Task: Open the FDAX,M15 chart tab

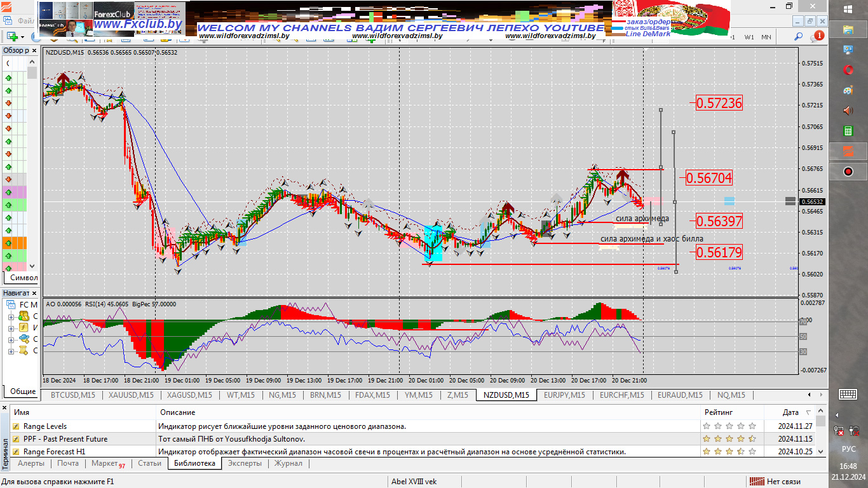Action: [x=372, y=395]
